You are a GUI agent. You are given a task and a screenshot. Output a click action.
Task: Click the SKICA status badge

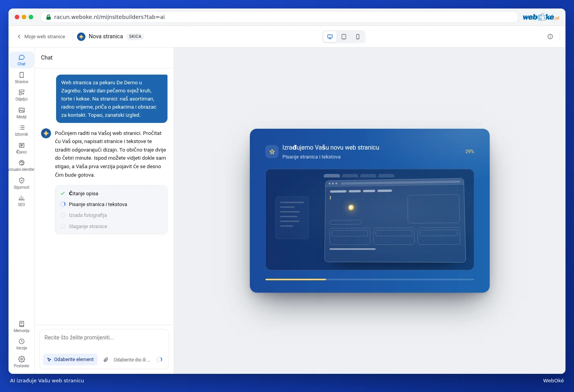click(x=135, y=36)
